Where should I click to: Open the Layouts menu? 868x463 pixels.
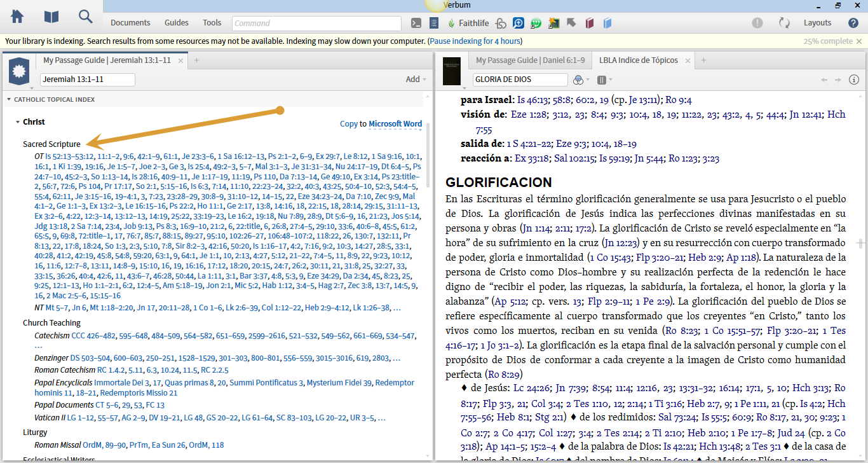click(817, 23)
